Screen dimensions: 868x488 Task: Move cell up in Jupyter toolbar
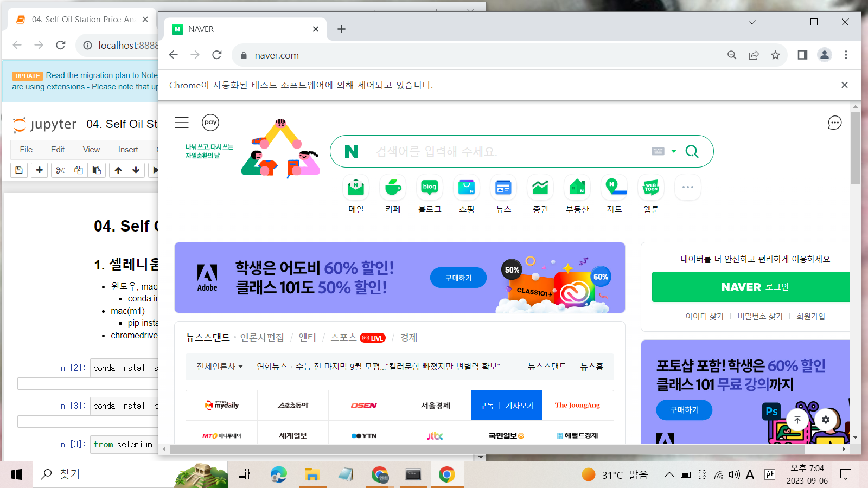click(118, 170)
